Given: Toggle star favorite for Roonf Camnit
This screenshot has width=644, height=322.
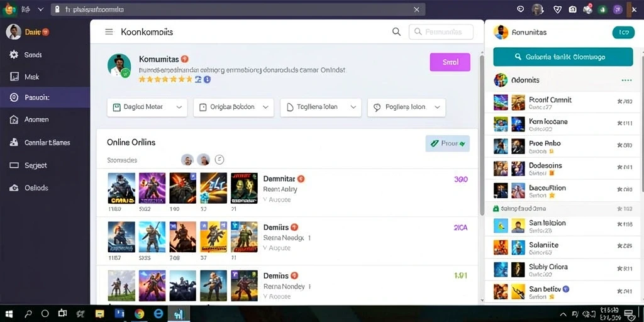Looking at the screenshot, I should 619,101.
